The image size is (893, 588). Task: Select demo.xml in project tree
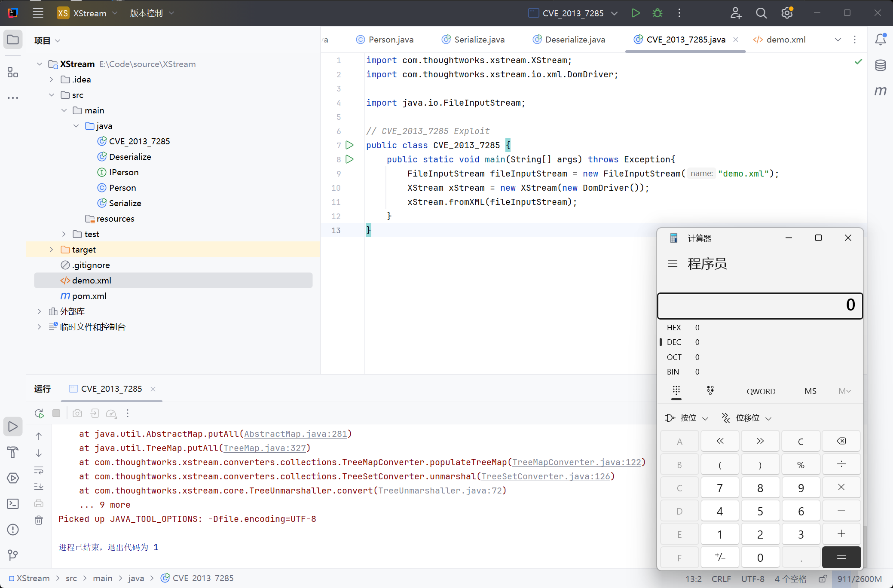click(173, 280)
